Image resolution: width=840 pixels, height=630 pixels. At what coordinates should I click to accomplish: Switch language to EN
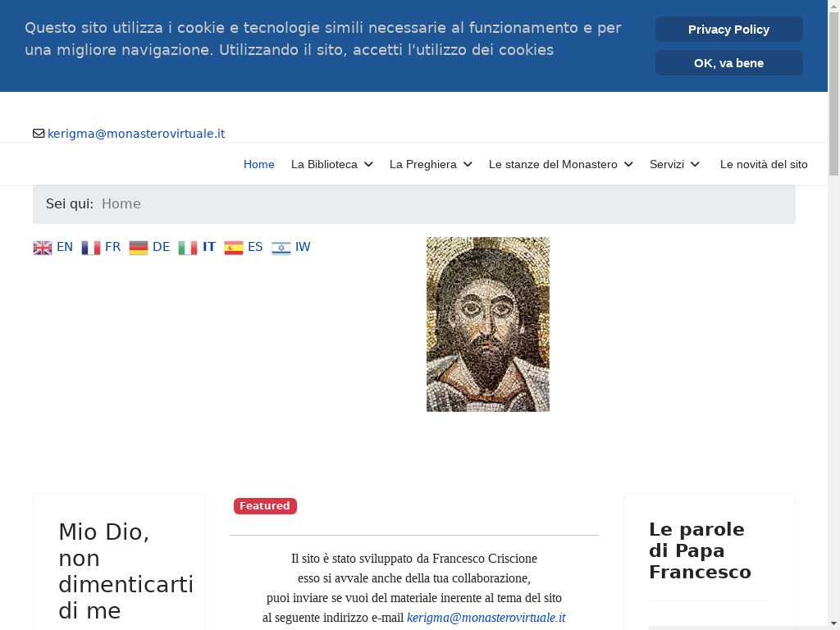[x=65, y=247]
